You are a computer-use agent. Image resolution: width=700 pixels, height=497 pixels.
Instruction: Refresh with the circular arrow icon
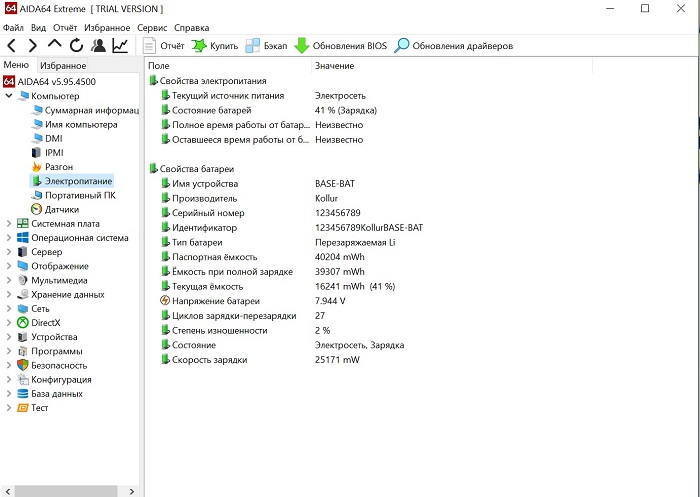[x=76, y=46]
